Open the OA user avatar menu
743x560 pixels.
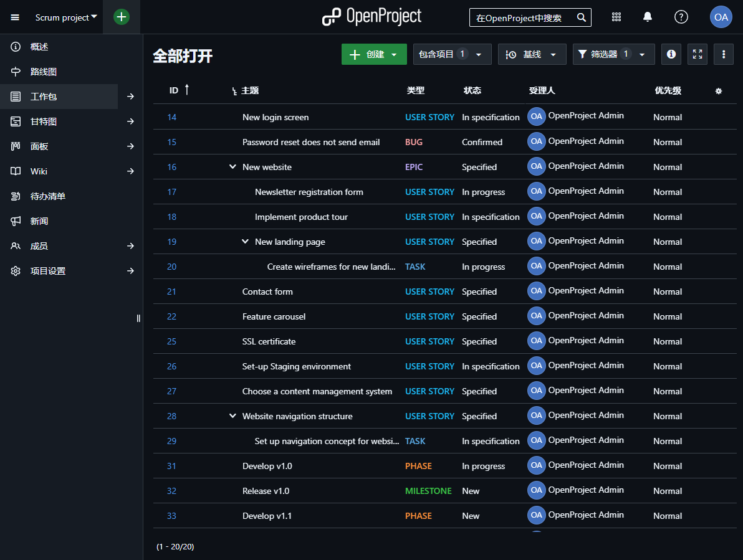(721, 17)
